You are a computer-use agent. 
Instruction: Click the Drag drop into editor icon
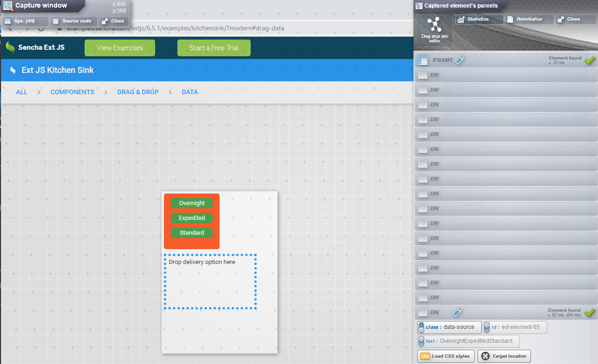tap(434, 30)
